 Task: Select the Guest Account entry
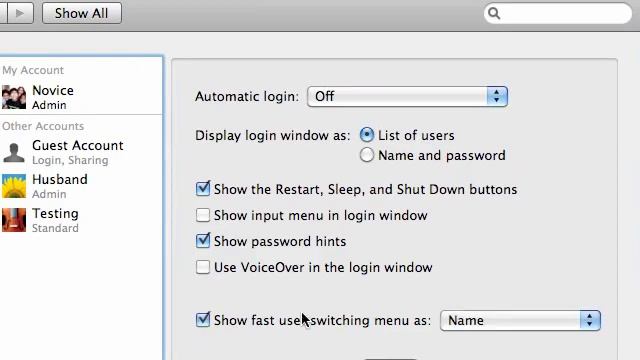tap(81, 152)
